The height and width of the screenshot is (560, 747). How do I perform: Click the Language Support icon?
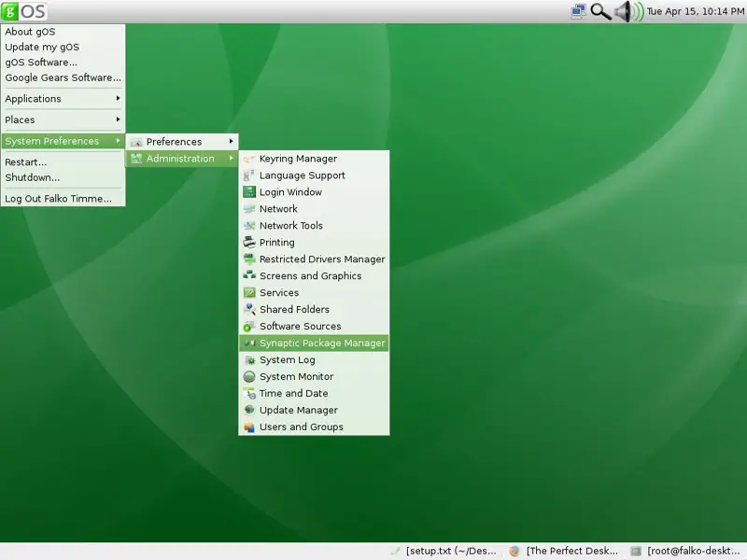point(249,175)
